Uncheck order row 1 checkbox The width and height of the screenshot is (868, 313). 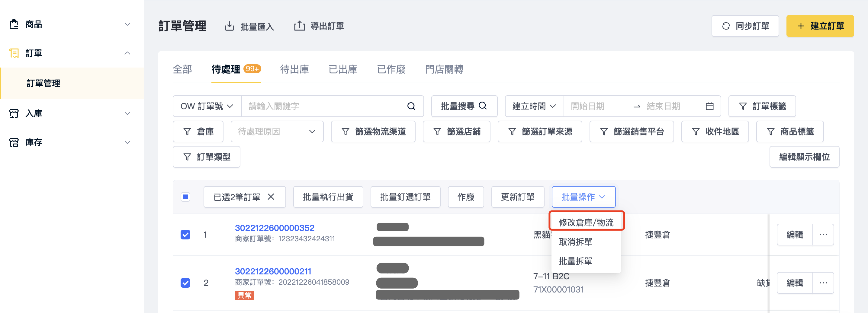pos(185,235)
